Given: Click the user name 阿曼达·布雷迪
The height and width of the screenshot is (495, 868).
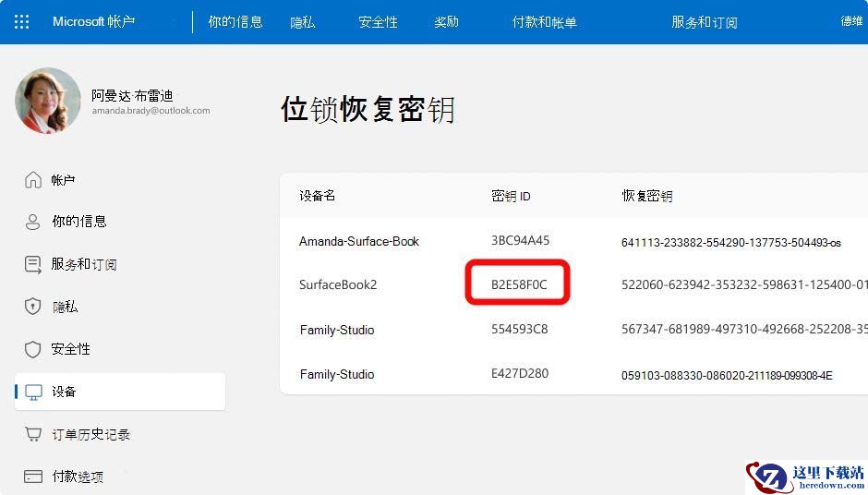Looking at the screenshot, I should point(132,96).
